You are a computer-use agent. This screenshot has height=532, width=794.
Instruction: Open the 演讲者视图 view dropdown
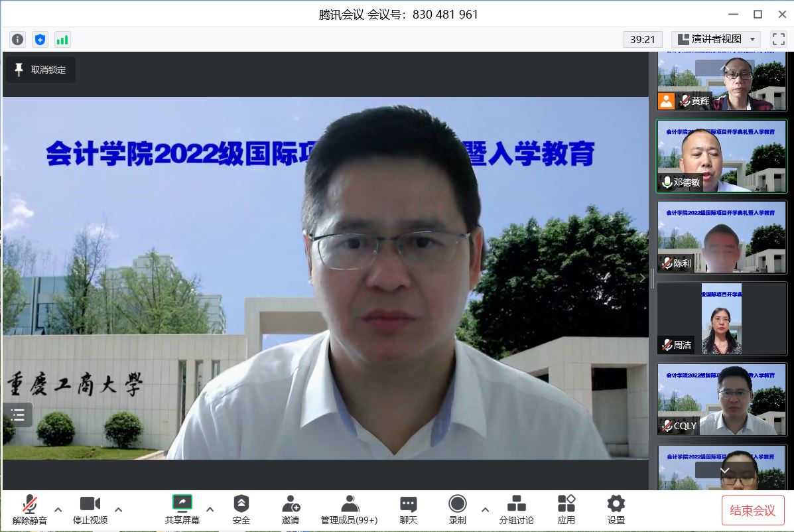pyautogui.click(x=716, y=39)
